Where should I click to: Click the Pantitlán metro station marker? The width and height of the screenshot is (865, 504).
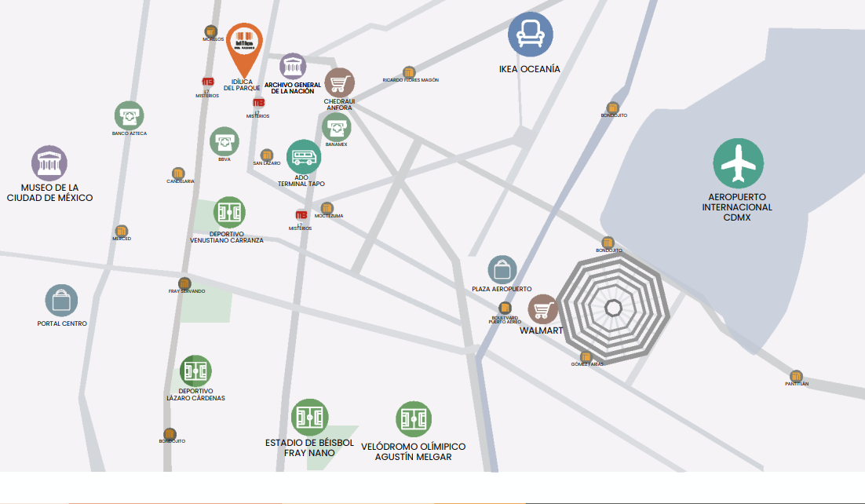coord(796,376)
